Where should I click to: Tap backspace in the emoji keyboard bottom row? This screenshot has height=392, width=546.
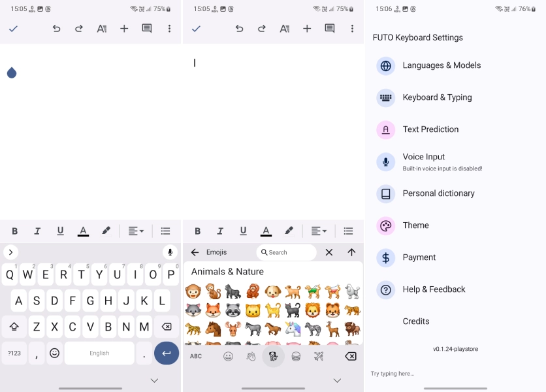[350, 356]
